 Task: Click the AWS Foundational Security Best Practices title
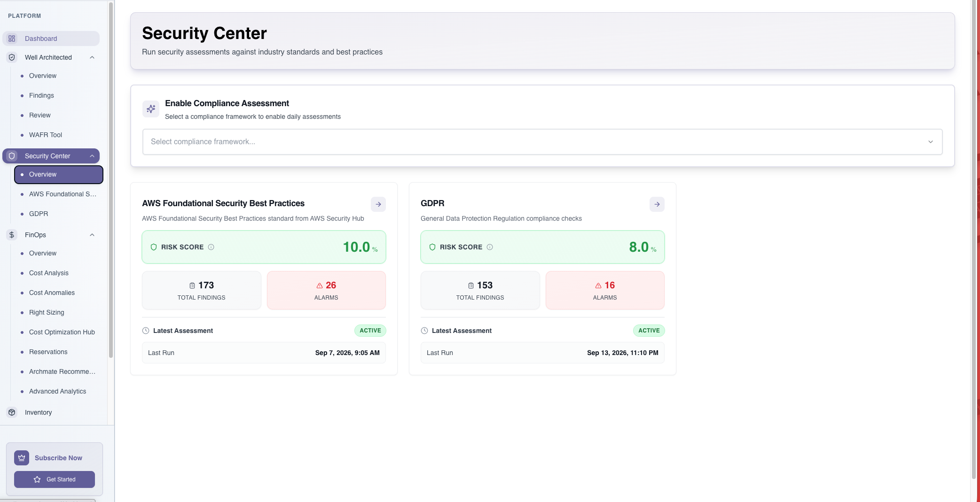223,203
